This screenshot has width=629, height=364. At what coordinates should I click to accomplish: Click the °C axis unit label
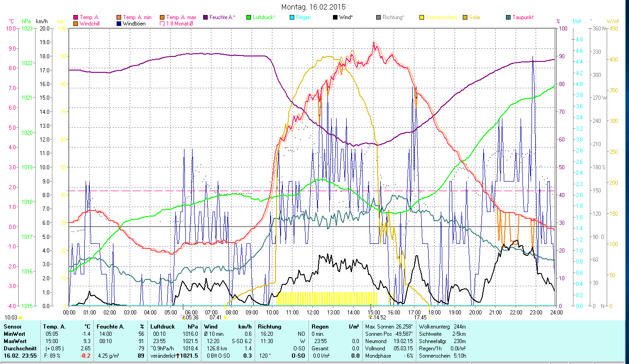click(11, 21)
